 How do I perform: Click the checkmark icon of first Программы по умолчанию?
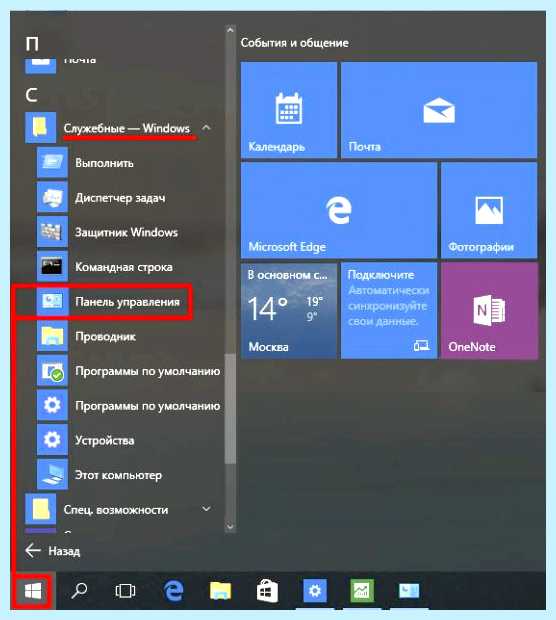(x=52, y=371)
